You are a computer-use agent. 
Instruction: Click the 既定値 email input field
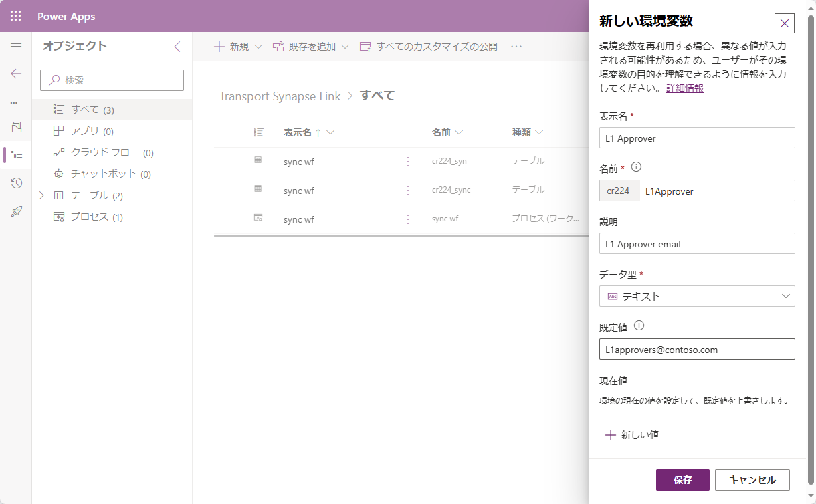[x=697, y=349]
